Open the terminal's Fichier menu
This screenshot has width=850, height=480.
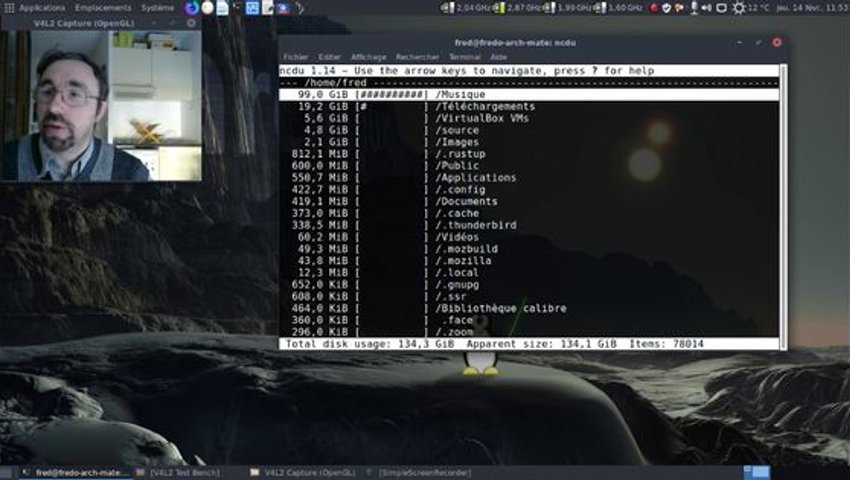[x=295, y=57]
